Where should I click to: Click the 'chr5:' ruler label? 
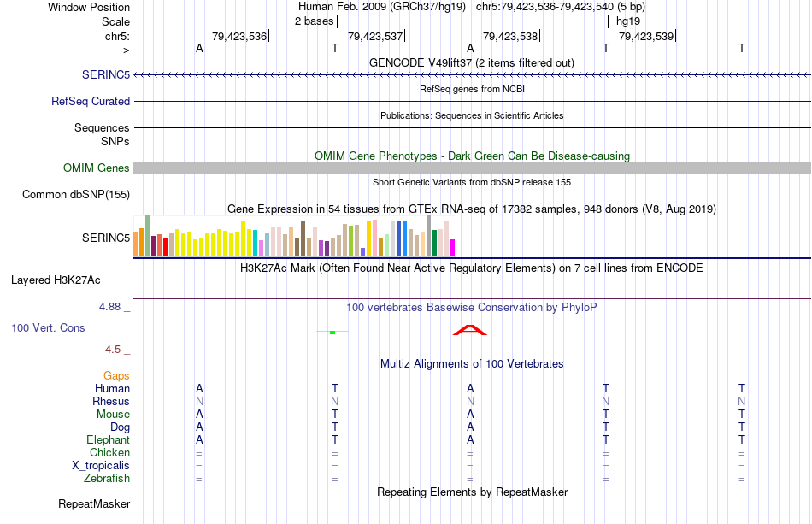(117, 37)
